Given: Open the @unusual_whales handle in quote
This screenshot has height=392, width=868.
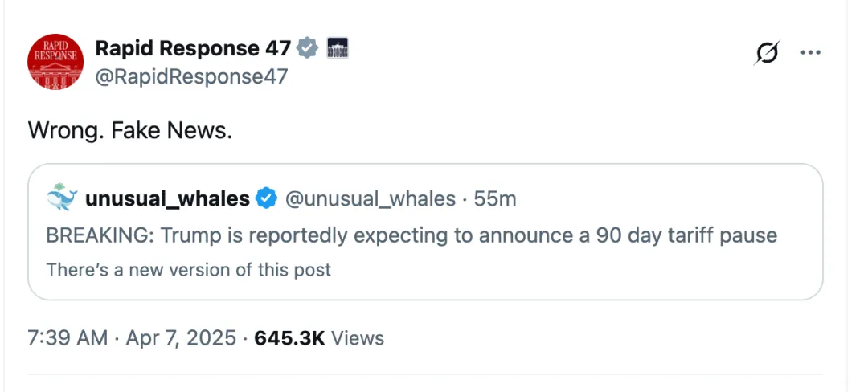Looking at the screenshot, I should (371, 198).
